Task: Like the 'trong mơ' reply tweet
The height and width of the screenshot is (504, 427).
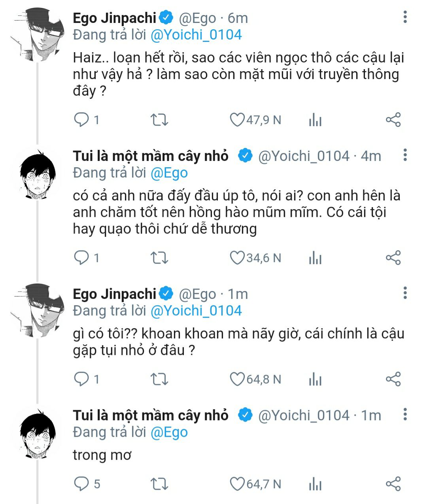Action: (x=237, y=484)
